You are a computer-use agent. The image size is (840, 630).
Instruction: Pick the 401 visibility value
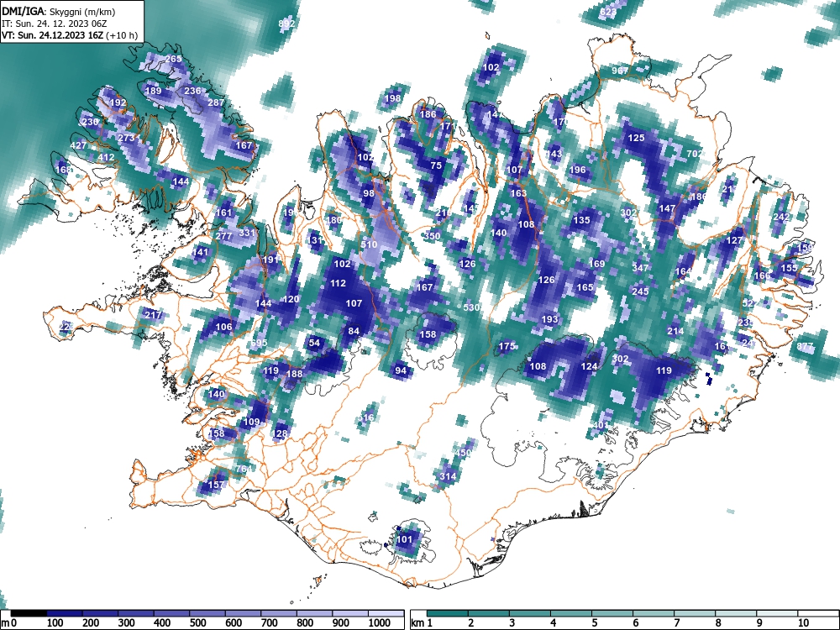(601, 425)
